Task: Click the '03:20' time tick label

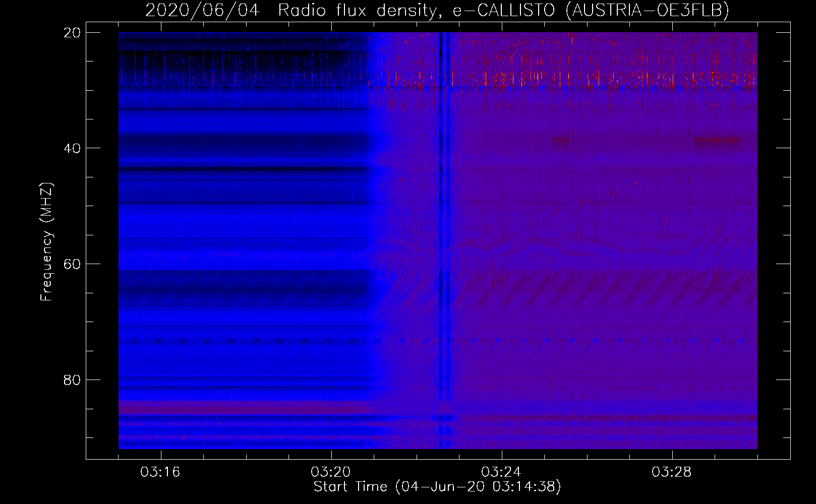Action: pyautogui.click(x=331, y=472)
